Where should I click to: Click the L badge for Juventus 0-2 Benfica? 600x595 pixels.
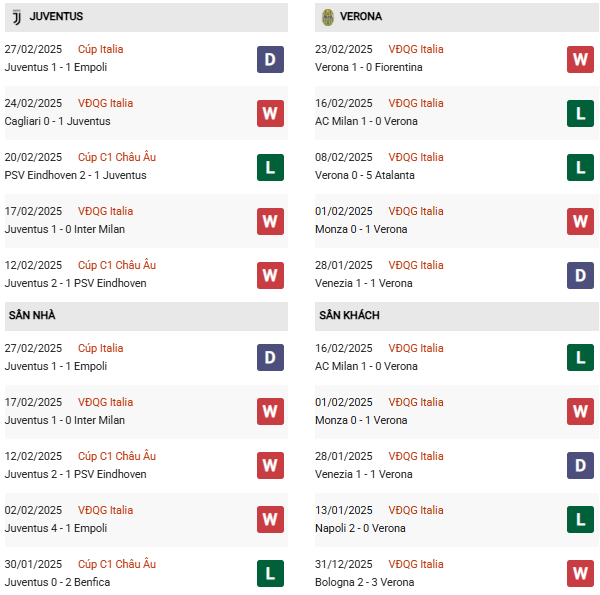(270, 574)
